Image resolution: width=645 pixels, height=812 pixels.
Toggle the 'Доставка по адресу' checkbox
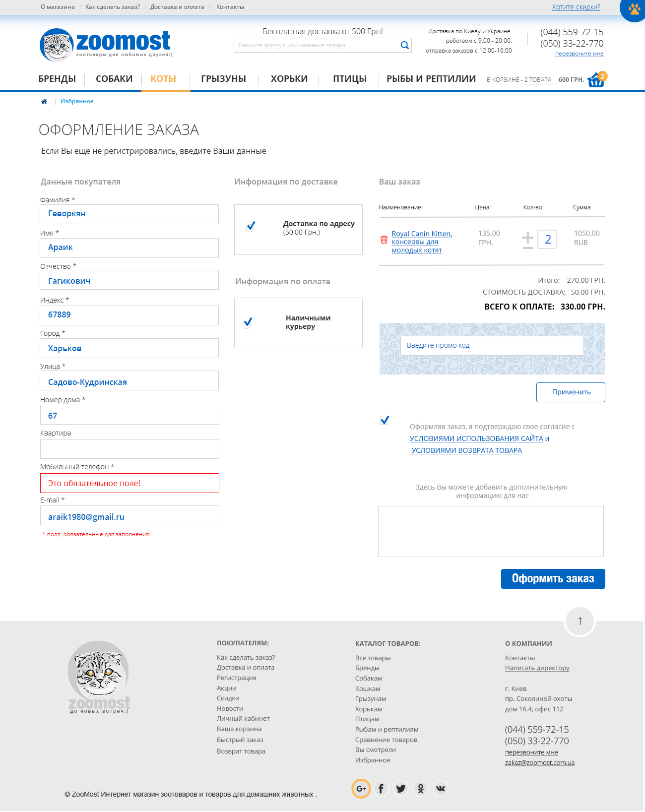point(251,227)
